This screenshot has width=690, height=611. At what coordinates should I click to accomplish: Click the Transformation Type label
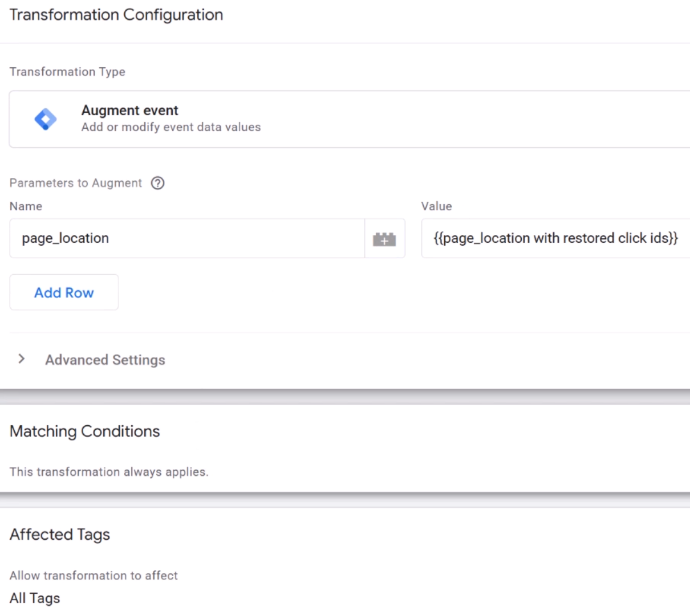point(67,72)
